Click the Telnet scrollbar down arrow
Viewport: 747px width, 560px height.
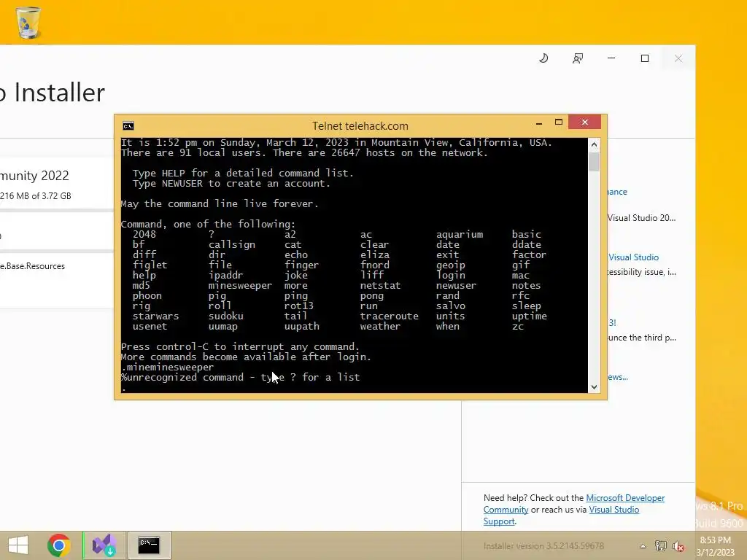tap(594, 387)
